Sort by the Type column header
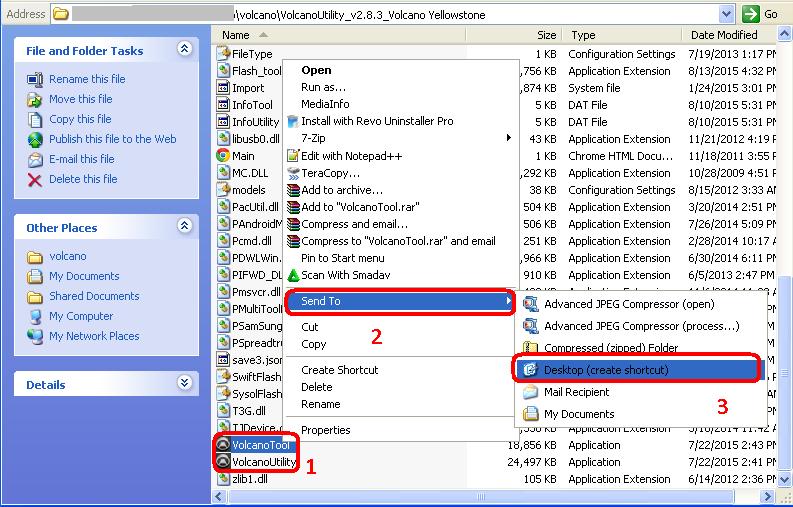The height and width of the screenshot is (507, 793). 623,35
